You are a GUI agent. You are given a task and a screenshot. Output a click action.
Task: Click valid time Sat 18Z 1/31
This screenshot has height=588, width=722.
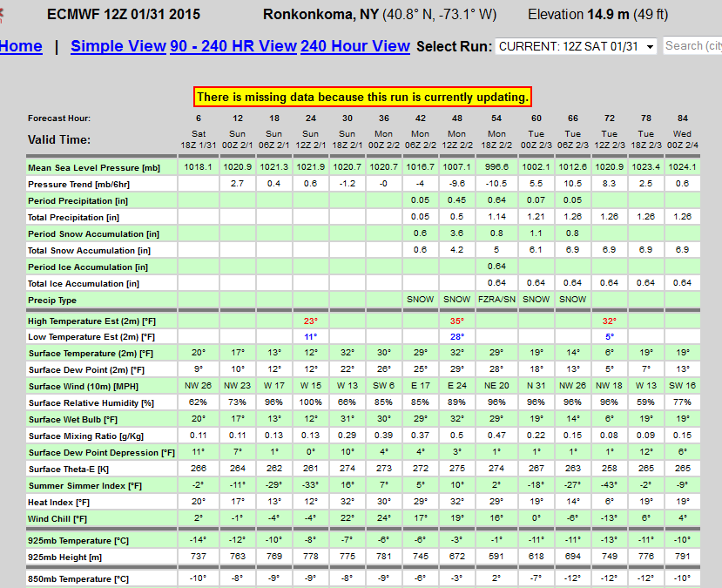pos(199,139)
